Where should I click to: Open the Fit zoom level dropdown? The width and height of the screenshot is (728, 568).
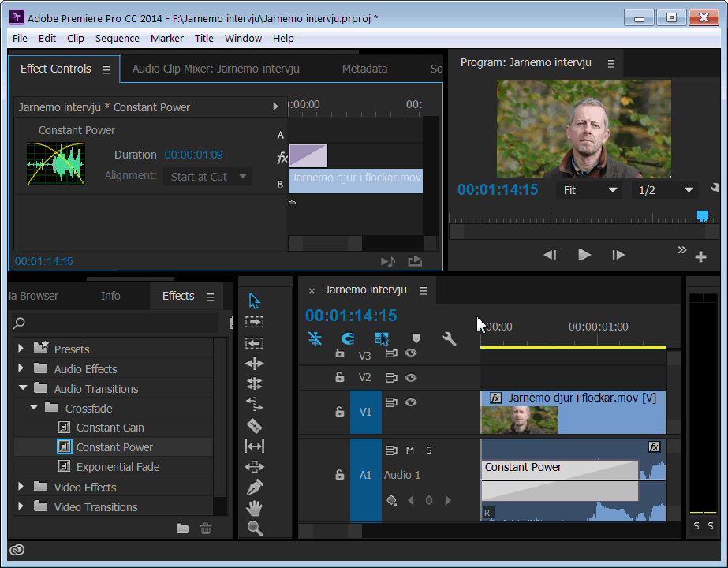[589, 190]
